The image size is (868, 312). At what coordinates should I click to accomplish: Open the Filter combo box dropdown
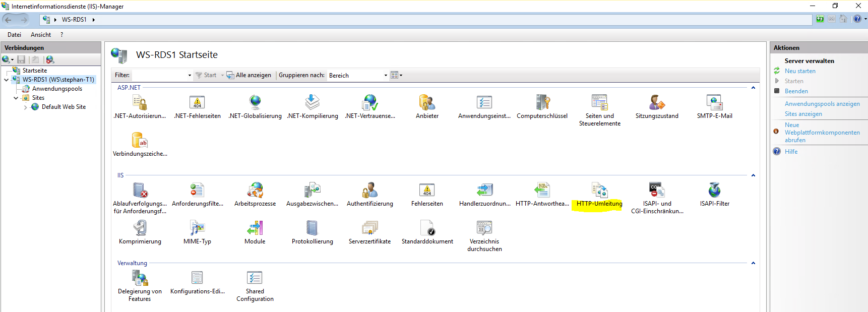tap(190, 75)
